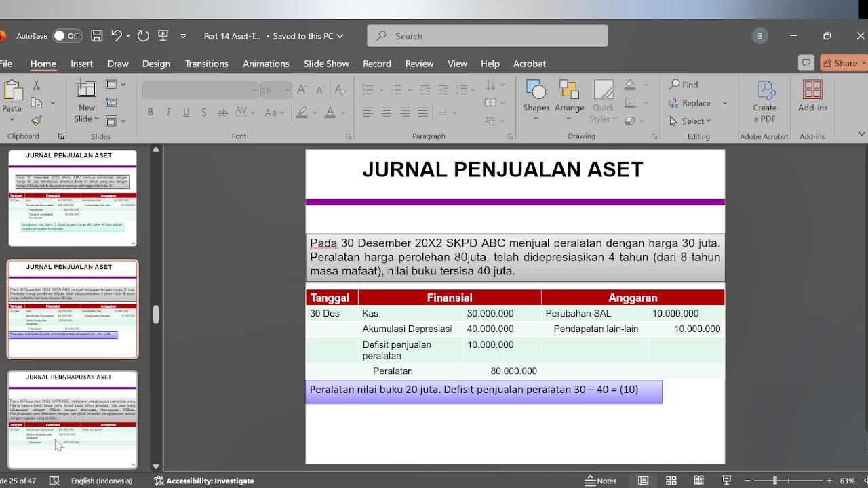Toggle text Shadow
This screenshot has height=488, width=868.
click(203, 113)
